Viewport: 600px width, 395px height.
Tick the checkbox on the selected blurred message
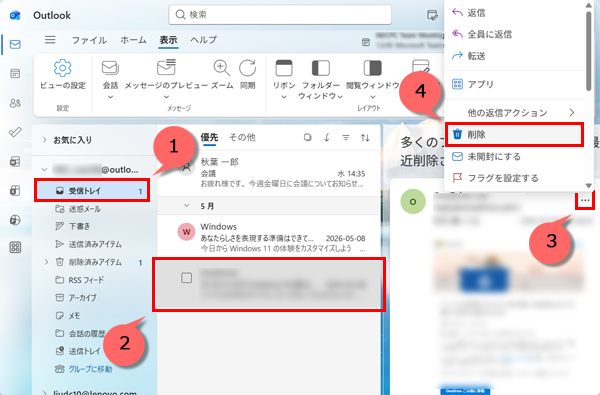[x=186, y=278]
